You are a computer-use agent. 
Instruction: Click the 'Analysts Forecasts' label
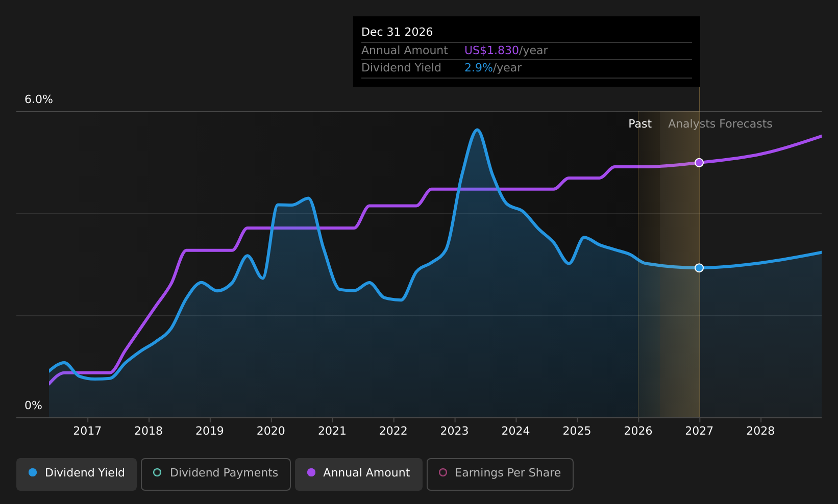[x=720, y=124]
